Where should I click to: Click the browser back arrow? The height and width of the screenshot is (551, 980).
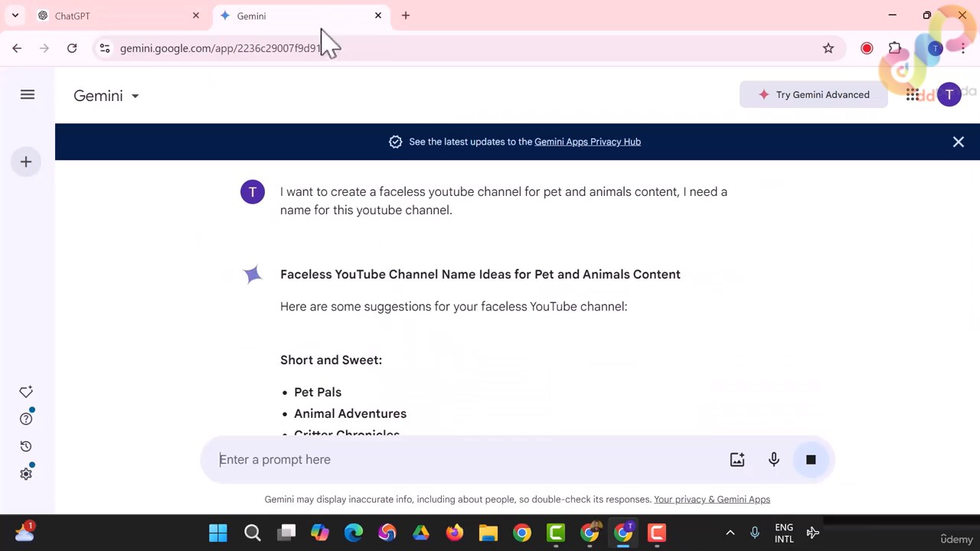click(x=17, y=48)
